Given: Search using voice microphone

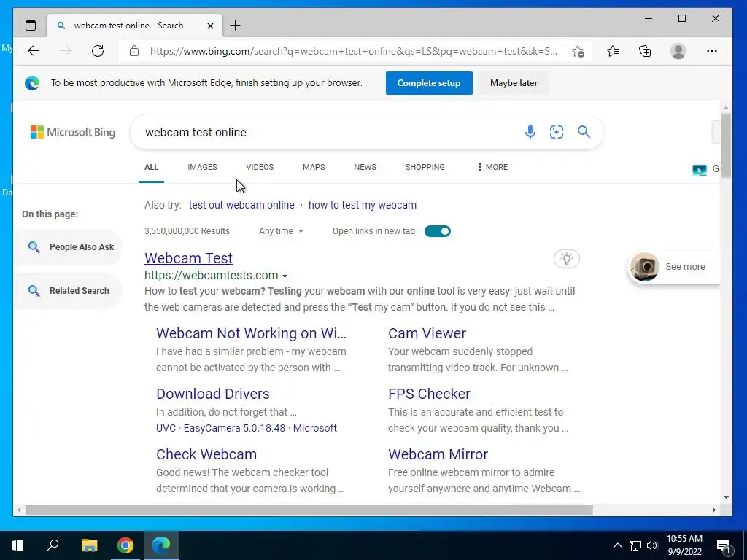Looking at the screenshot, I should (x=530, y=132).
